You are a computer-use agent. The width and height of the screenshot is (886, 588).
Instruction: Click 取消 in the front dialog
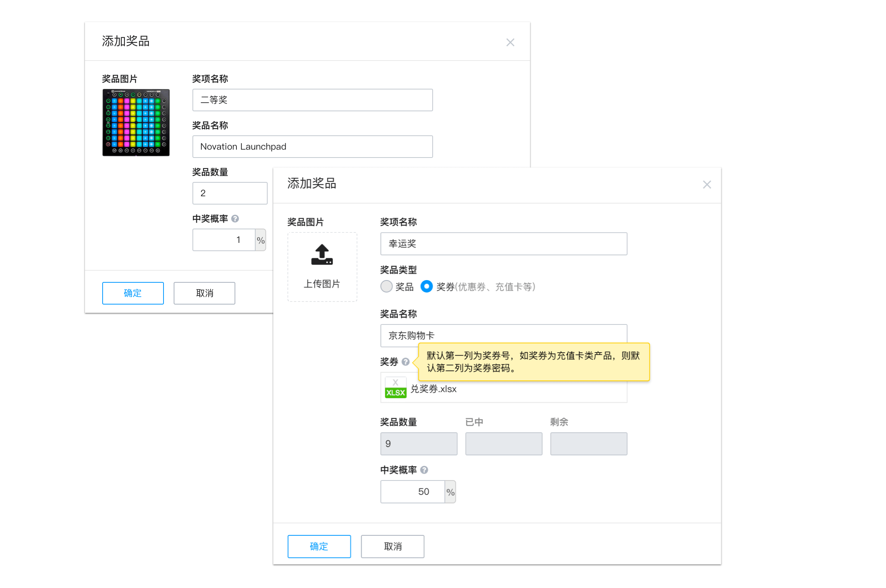[x=392, y=546]
